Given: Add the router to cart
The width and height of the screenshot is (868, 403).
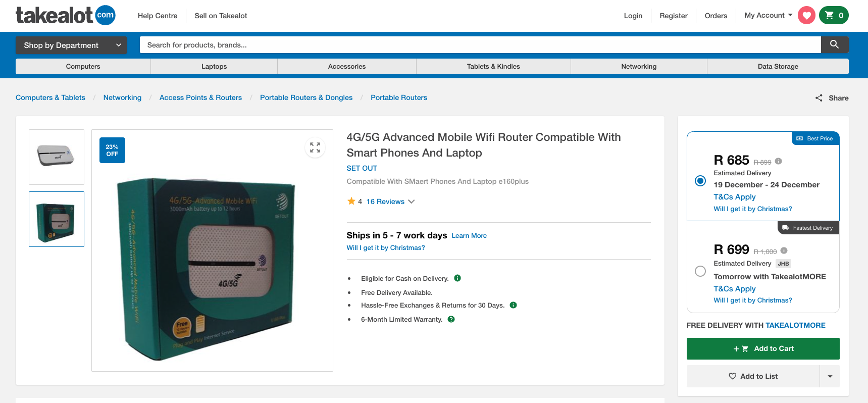Looking at the screenshot, I should [763, 348].
